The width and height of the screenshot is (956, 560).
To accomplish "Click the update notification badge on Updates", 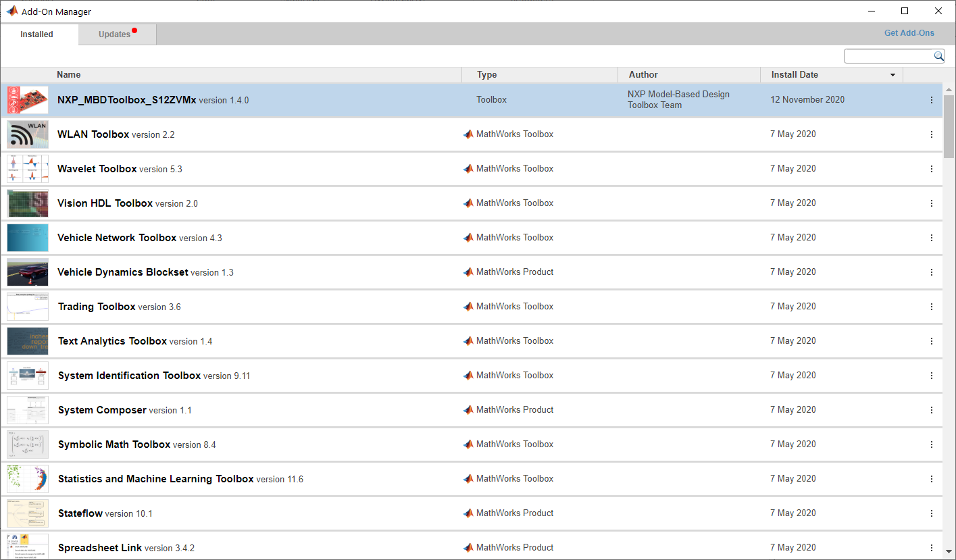I will point(134,29).
